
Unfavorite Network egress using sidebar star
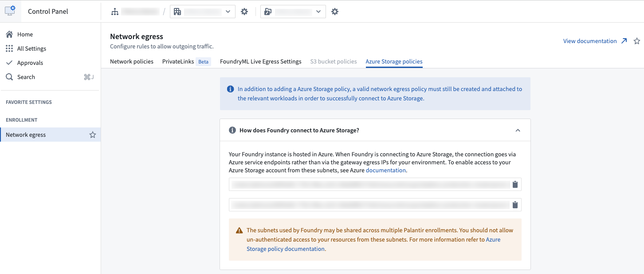tap(93, 135)
